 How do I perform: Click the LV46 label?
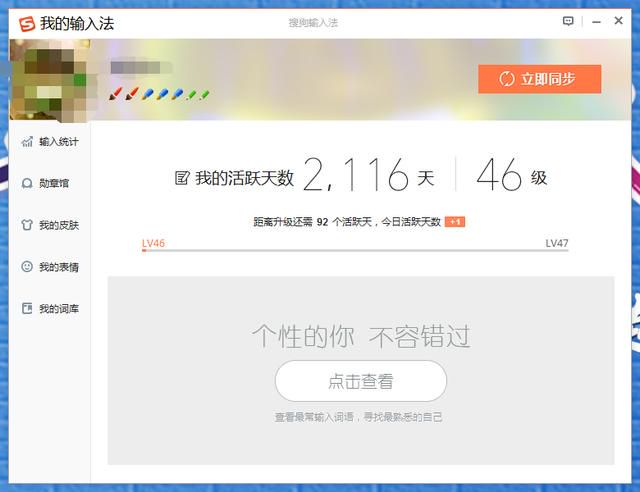pos(153,243)
